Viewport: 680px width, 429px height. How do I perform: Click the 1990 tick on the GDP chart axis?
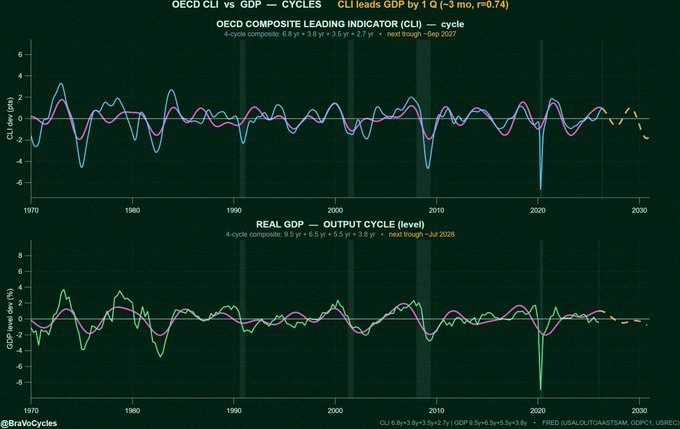click(234, 410)
